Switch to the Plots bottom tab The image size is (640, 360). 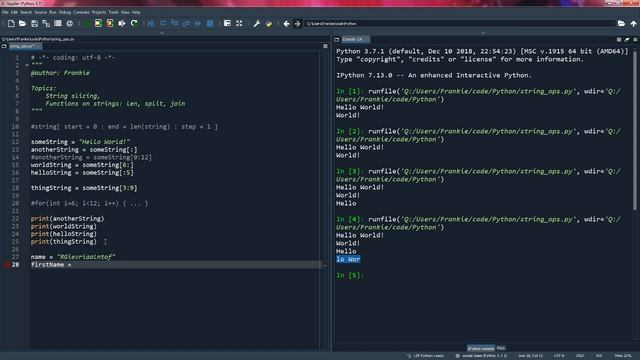[501, 348]
